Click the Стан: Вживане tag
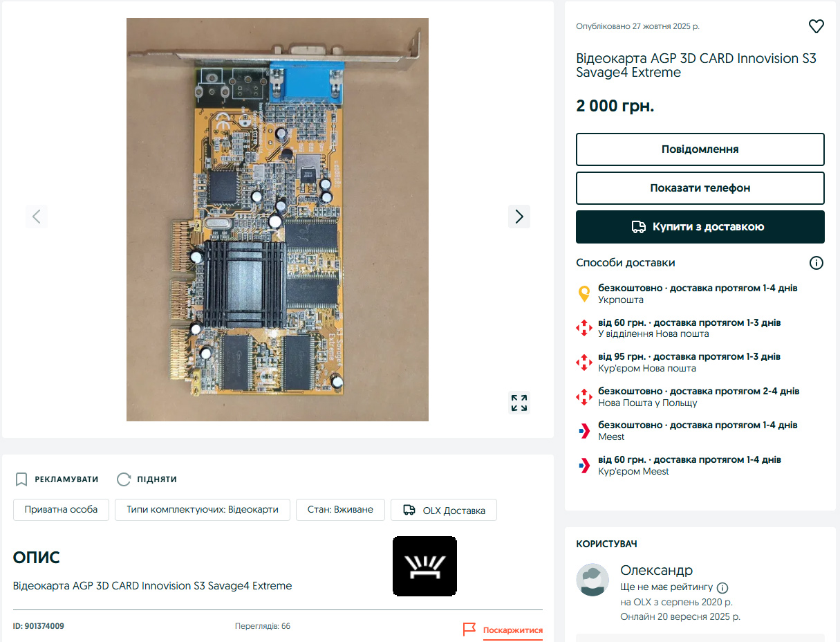The height and width of the screenshot is (642, 840). pyautogui.click(x=340, y=510)
